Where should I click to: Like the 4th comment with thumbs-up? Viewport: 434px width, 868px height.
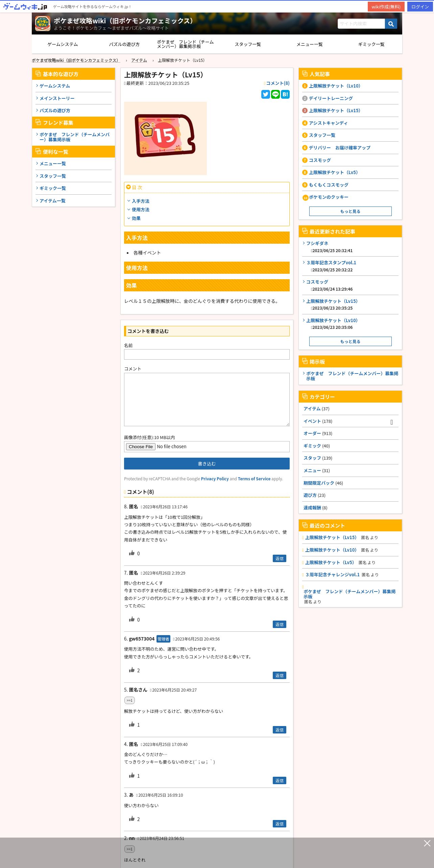click(132, 775)
